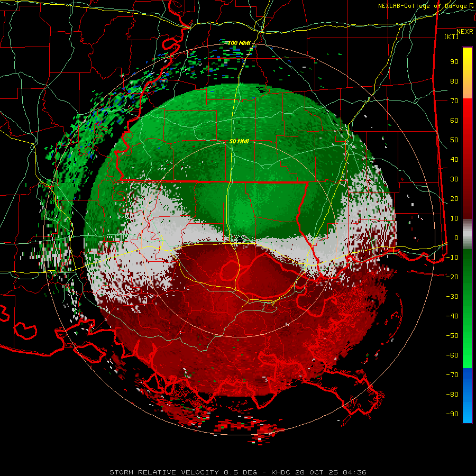Click the 40 value on velocity scale
The width and height of the screenshot is (476, 476).
tap(454, 160)
